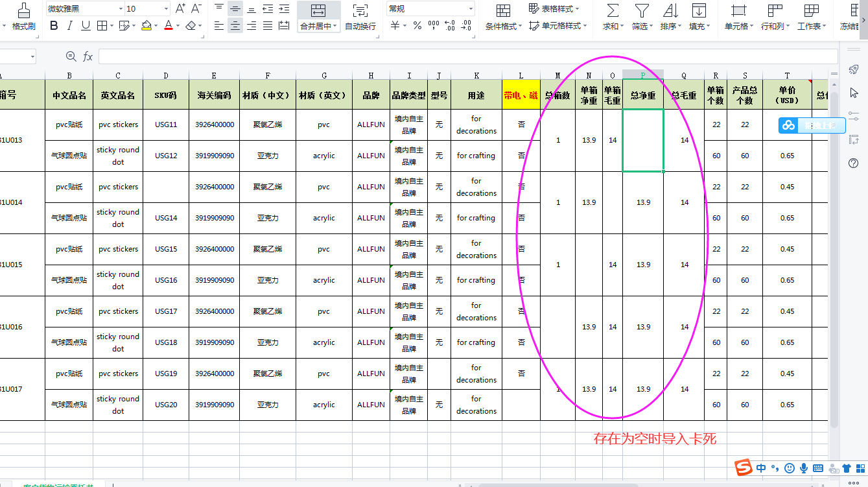Decrease indent icon
The image size is (868, 487).
coord(268,8)
